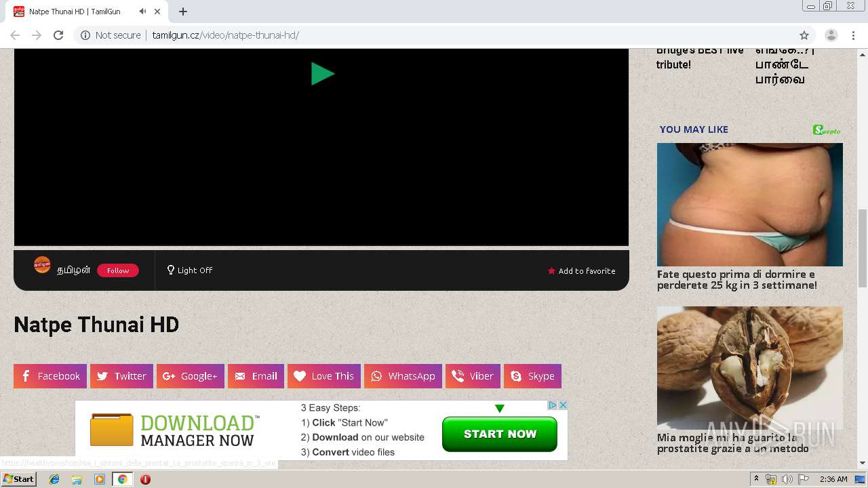
Task: Open the Action Center flag icon
Action: 804,479
